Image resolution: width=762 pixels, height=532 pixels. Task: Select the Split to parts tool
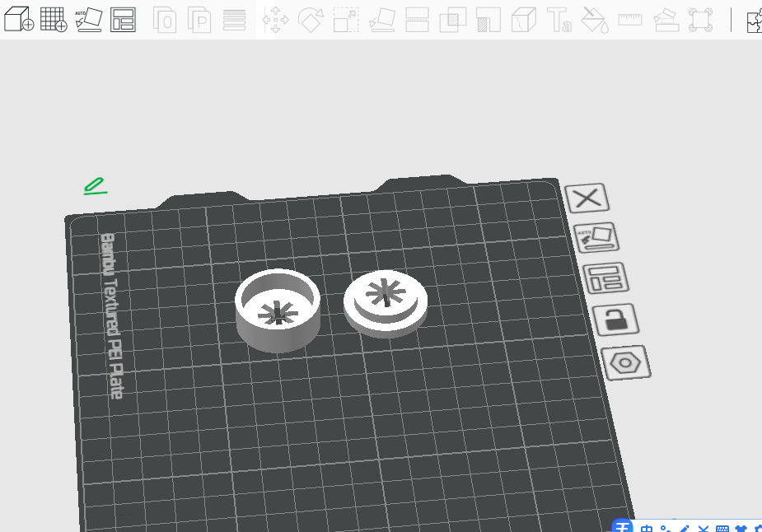[x=199, y=20]
